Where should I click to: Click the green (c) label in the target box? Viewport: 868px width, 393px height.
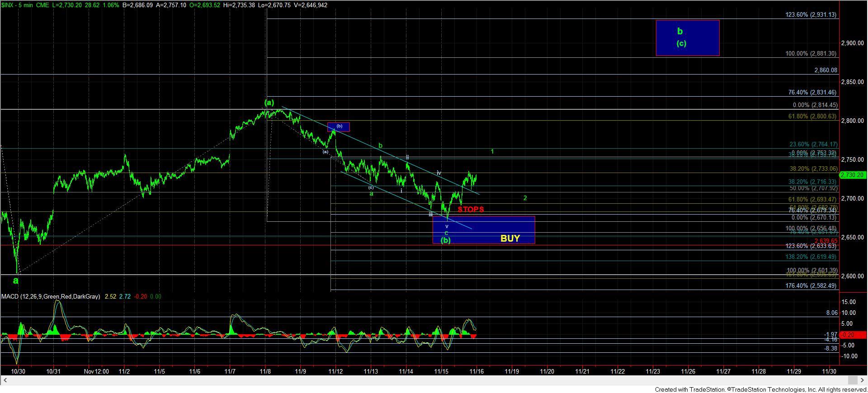[681, 43]
